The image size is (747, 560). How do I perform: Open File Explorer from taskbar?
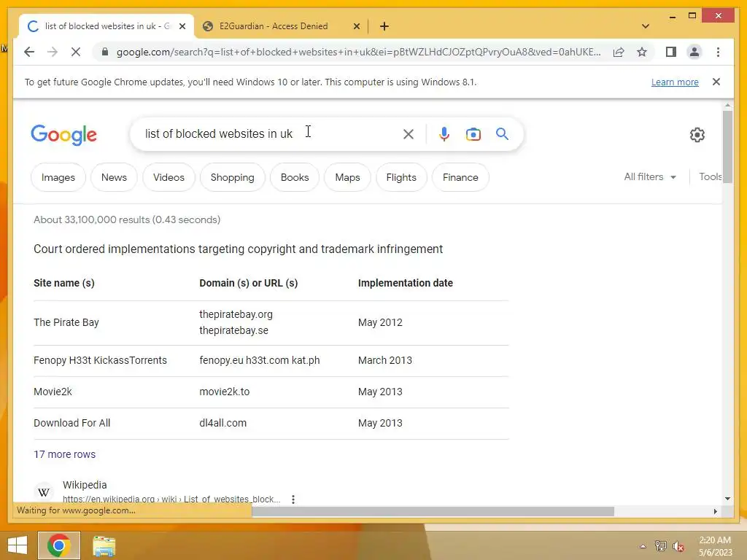104,546
